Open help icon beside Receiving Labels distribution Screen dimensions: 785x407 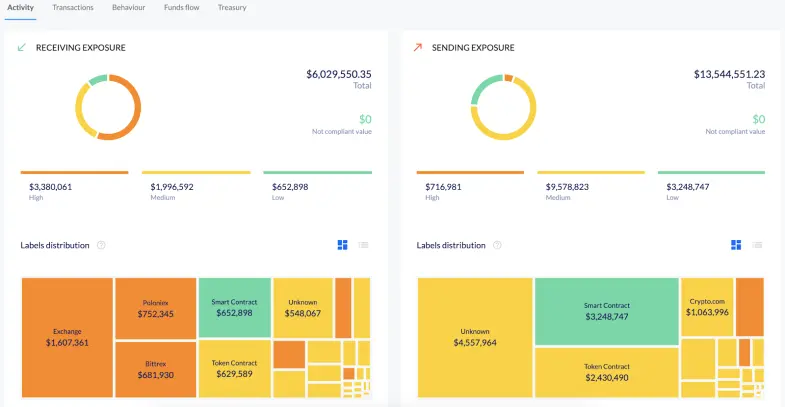click(101, 245)
